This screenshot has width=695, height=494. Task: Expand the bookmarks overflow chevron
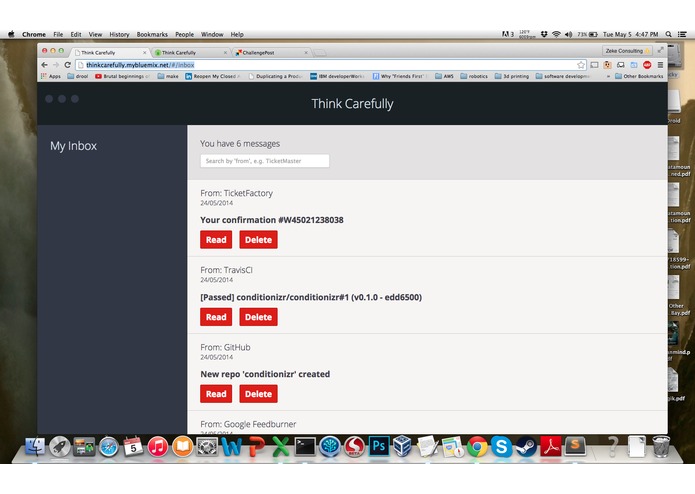(x=608, y=76)
